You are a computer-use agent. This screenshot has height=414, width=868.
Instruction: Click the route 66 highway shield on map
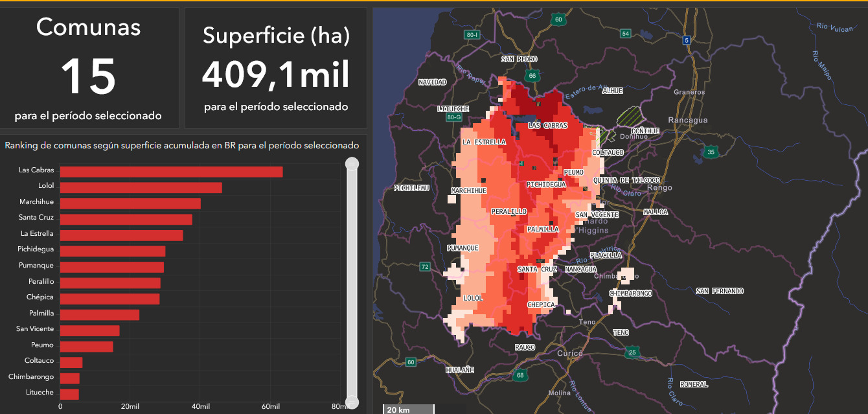tap(532, 76)
